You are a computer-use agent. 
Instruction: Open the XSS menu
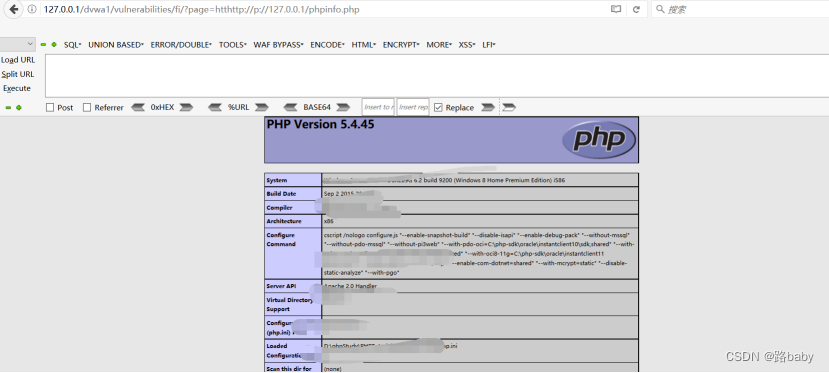[467, 45]
